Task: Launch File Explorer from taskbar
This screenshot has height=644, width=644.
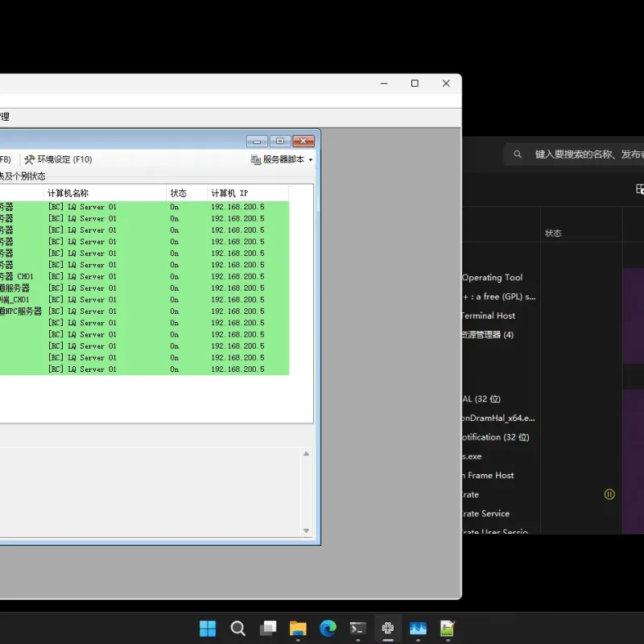Action: [x=298, y=628]
